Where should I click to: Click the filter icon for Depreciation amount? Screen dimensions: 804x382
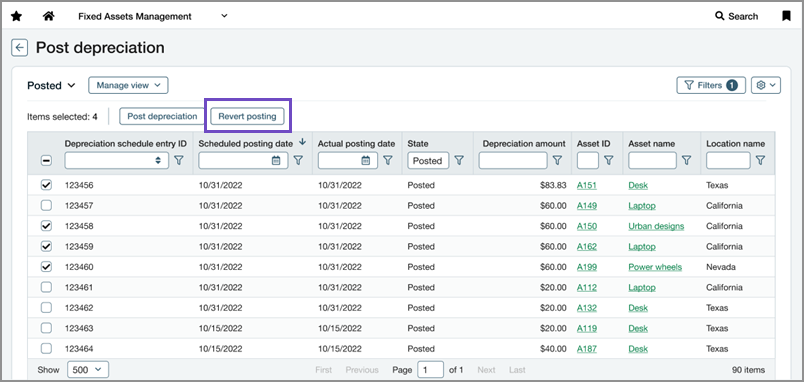point(557,160)
